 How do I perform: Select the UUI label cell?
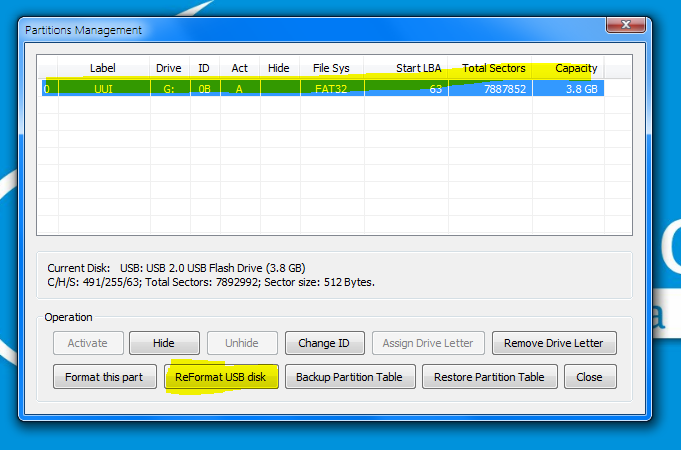(104, 89)
